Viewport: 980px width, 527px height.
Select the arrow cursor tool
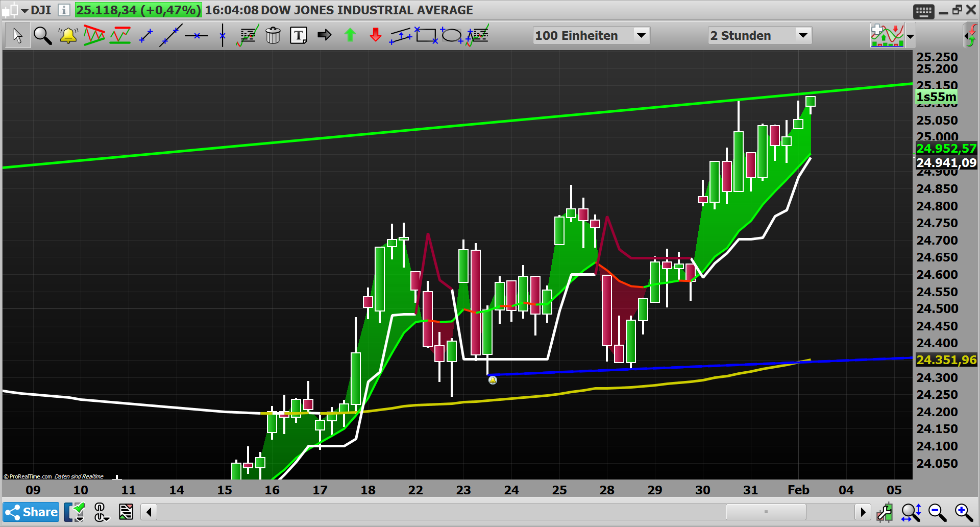pos(17,36)
